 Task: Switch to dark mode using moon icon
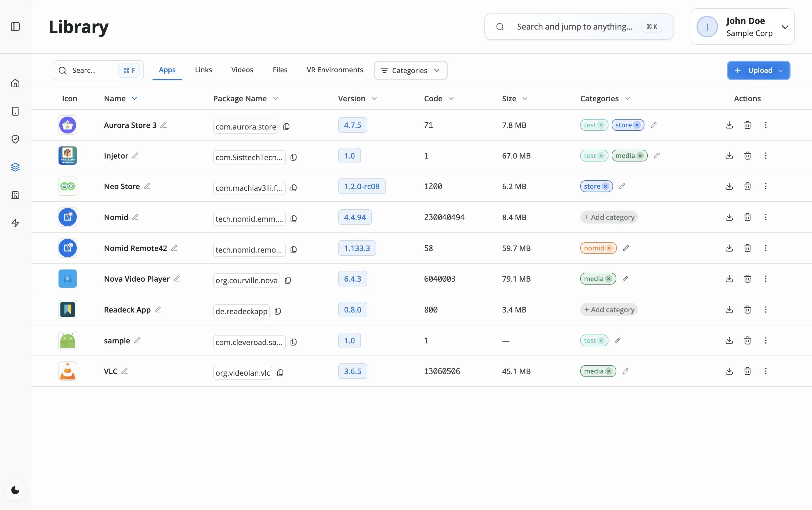click(15, 490)
